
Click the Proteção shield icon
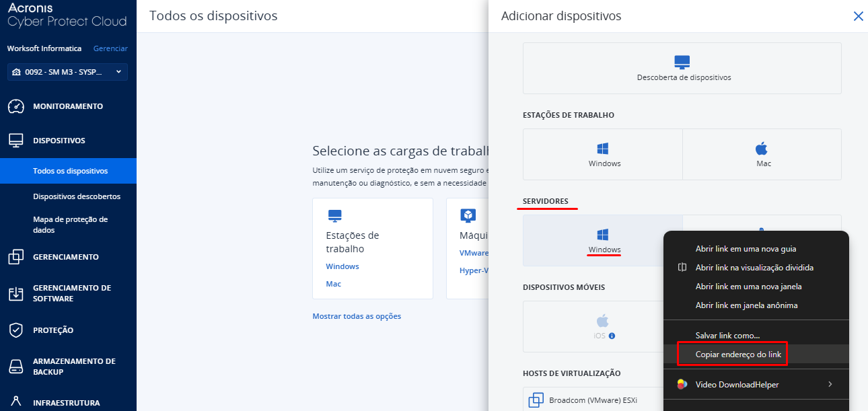point(16,330)
